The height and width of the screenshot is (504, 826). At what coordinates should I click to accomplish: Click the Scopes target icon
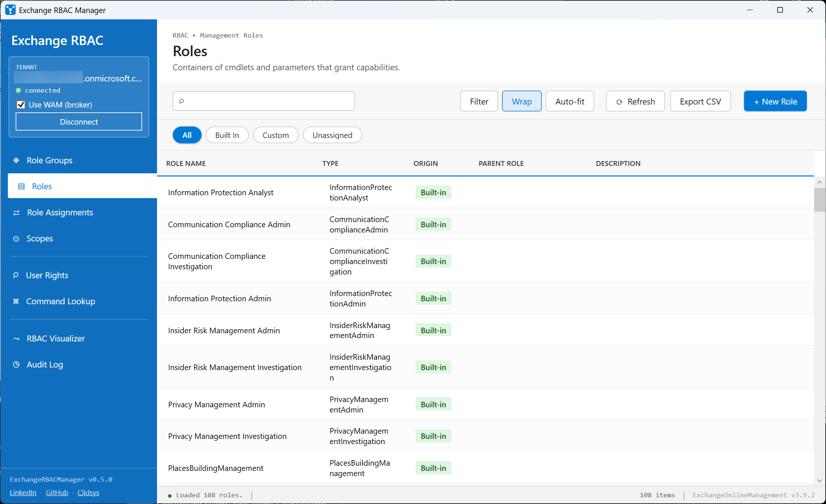(16, 239)
